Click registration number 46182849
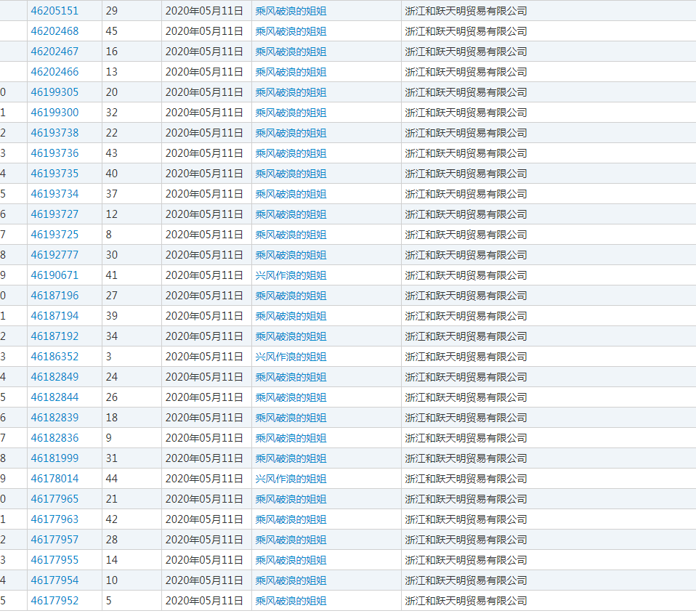 coord(54,377)
